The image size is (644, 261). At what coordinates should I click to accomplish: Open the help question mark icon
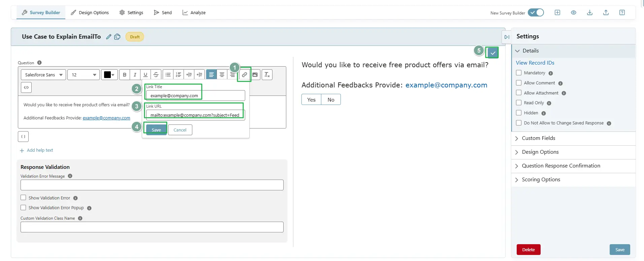click(x=622, y=12)
